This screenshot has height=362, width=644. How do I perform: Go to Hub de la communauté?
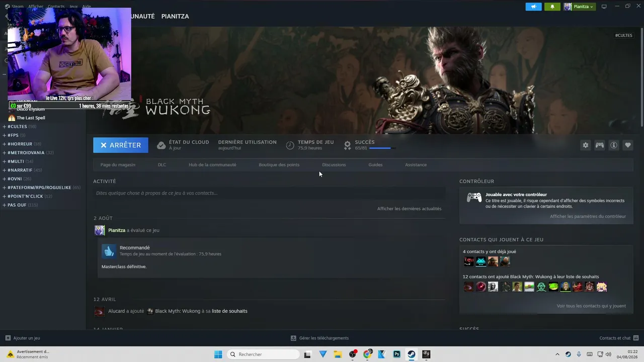point(212,165)
